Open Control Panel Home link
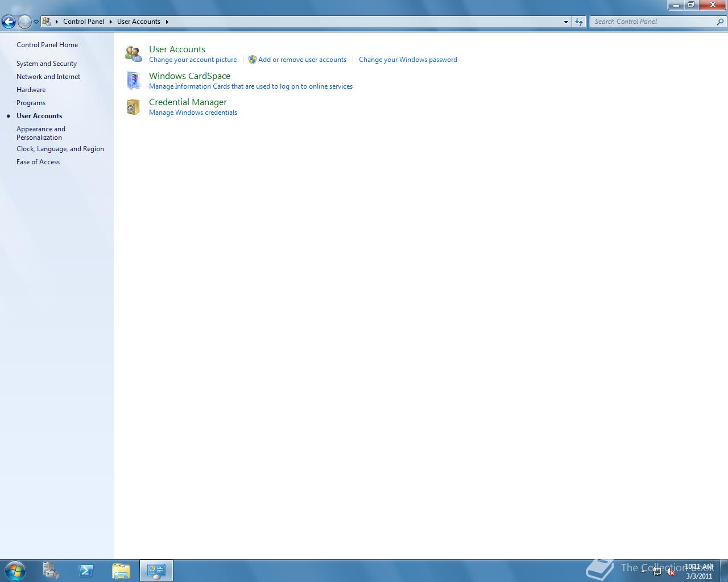Image resolution: width=728 pixels, height=582 pixels. pos(47,45)
